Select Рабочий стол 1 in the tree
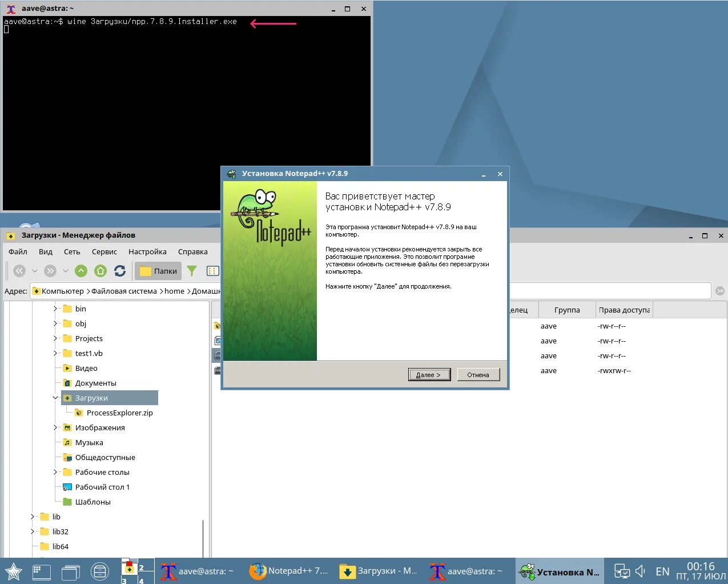The image size is (728, 584). tap(96, 487)
